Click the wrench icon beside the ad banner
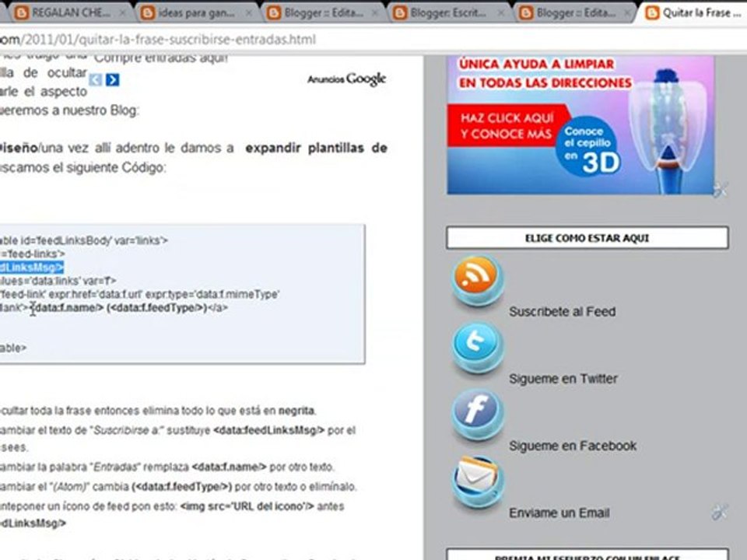The image size is (747, 560). (x=721, y=189)
